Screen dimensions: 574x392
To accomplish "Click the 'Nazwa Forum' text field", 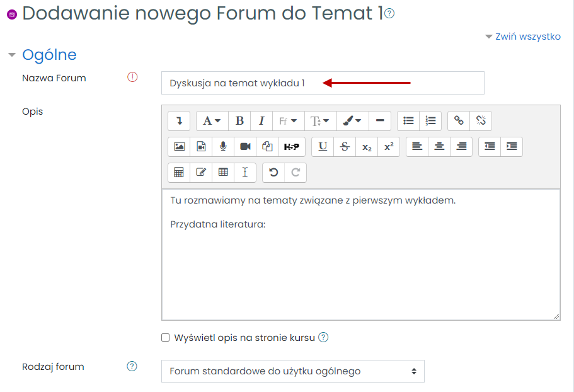I will tap(323, 83).
